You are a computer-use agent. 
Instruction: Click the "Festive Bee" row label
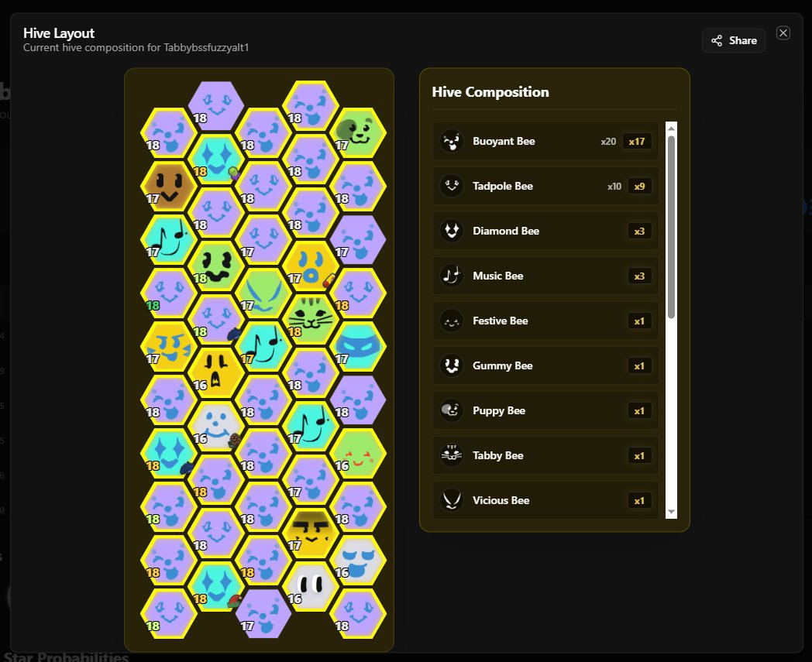[501, 321]
